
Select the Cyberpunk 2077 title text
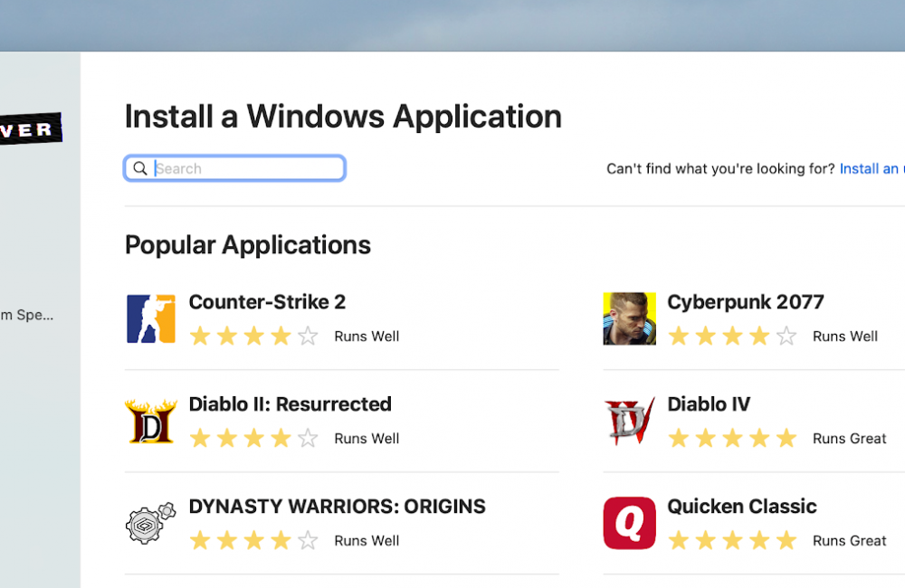click(745, 302)
